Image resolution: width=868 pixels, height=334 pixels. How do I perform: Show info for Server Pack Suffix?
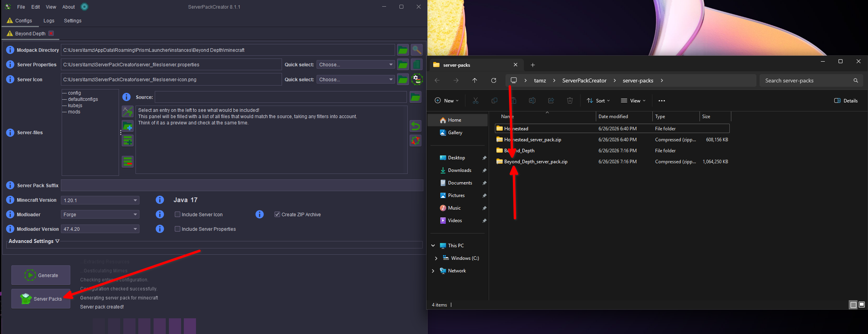[x=10, y=185]
